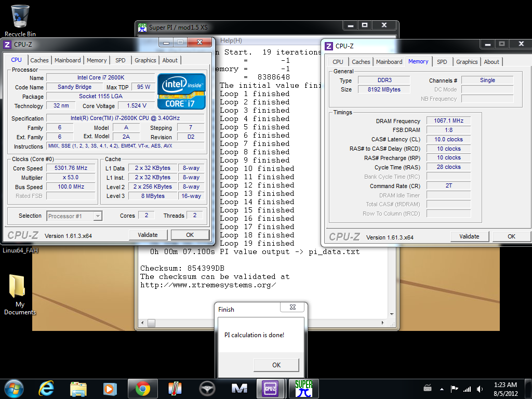Open Windows Media Player taskbar icon
Image resolution: width=532 pixels, height=399 pixels.
click(x=110, y=389)
